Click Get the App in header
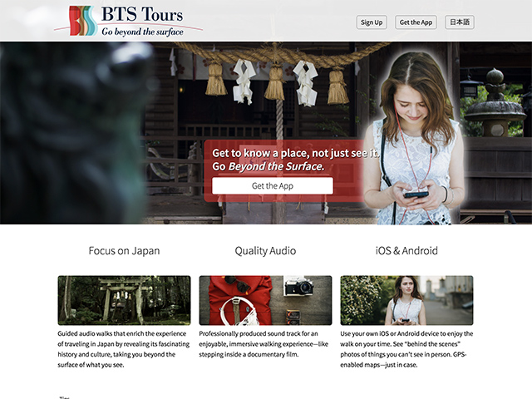 (416, 22)
